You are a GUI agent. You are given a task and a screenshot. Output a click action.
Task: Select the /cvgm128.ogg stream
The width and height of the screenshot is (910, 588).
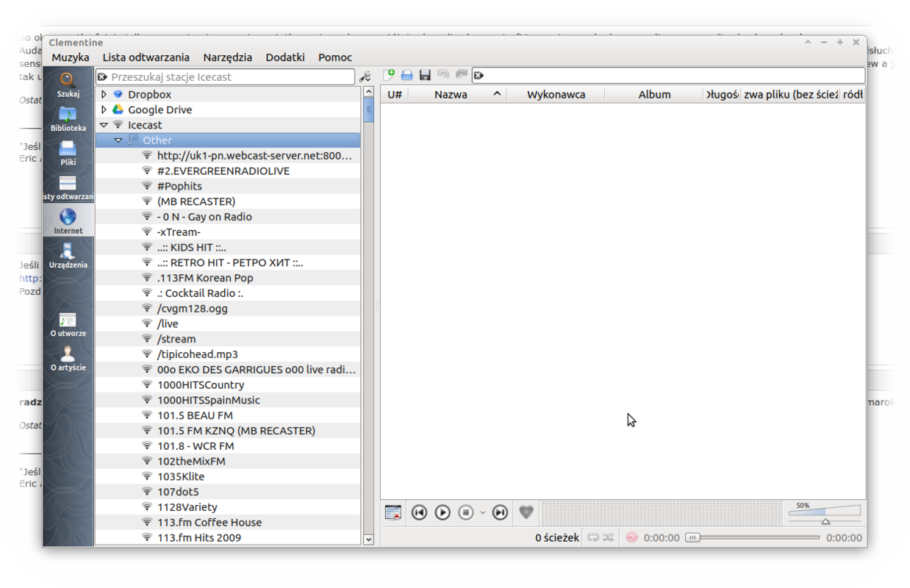(x=193, y=309)
